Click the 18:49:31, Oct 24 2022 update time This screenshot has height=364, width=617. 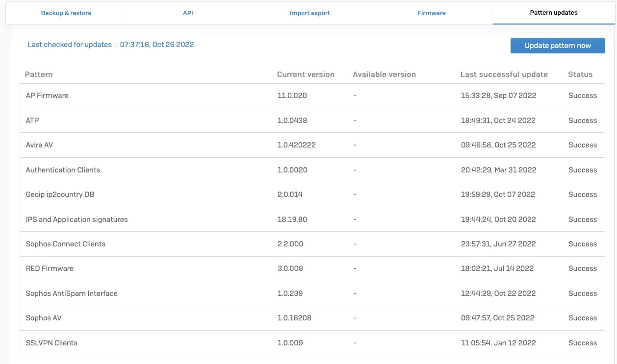click(498, 121)
